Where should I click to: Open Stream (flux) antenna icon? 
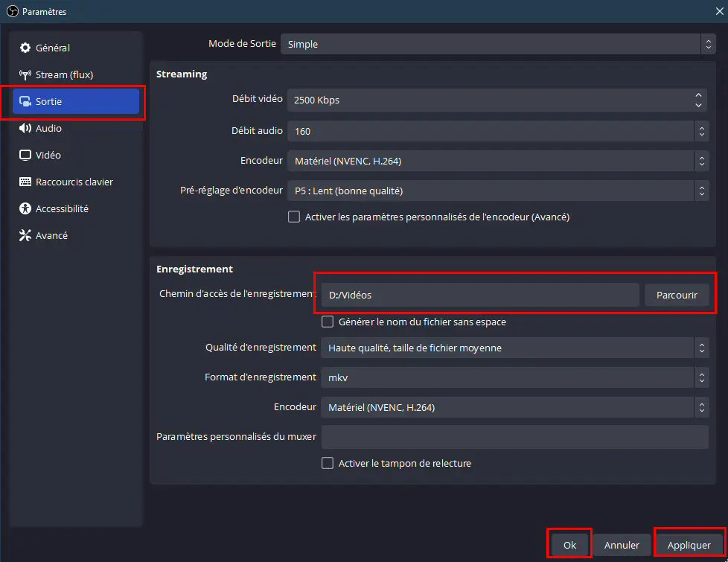(x=25, y=74)
